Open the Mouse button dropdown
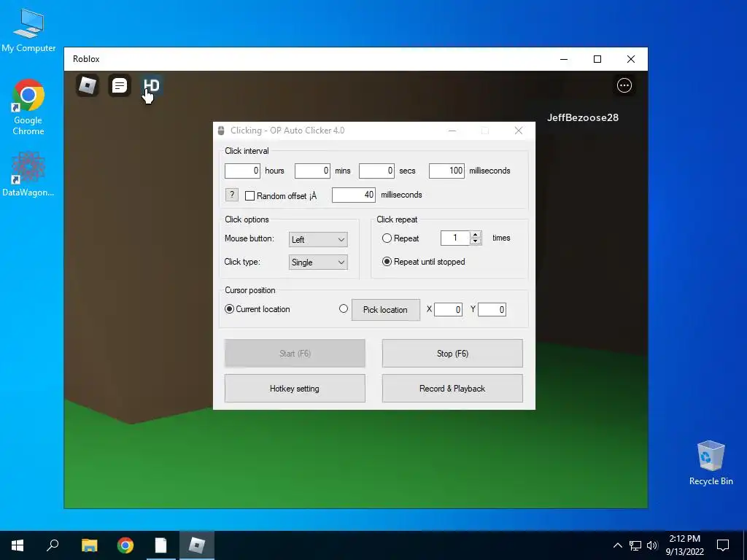The image size is (747, 560). tap(318, 239)
